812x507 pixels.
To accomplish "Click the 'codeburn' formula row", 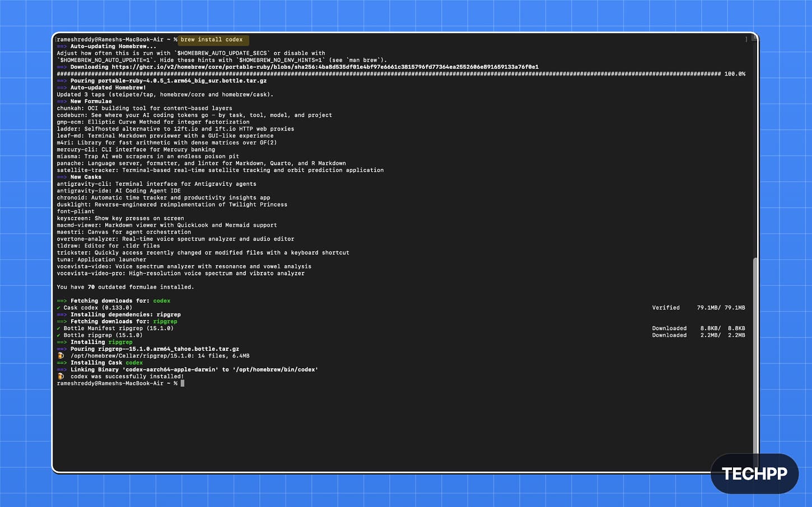I will 194,115.
